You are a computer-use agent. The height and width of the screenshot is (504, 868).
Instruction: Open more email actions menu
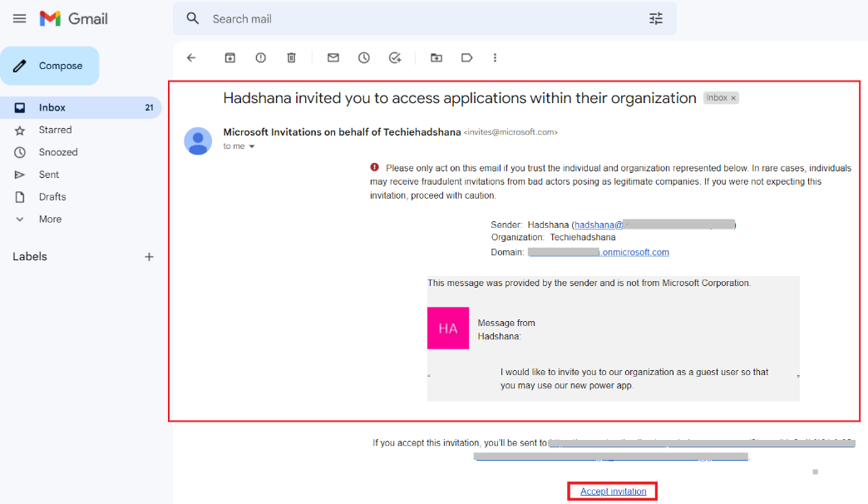[x=495, y=57]
